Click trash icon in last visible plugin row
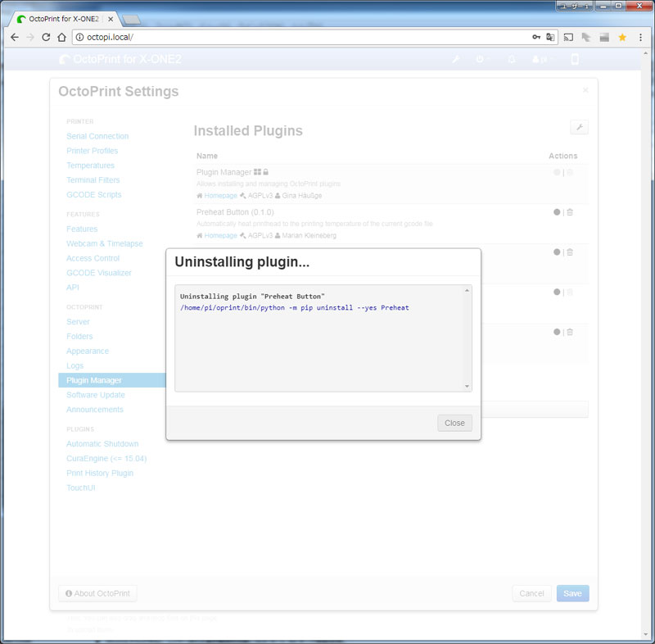Viewport: 655px width, 644px height. [x=569, y=332]
